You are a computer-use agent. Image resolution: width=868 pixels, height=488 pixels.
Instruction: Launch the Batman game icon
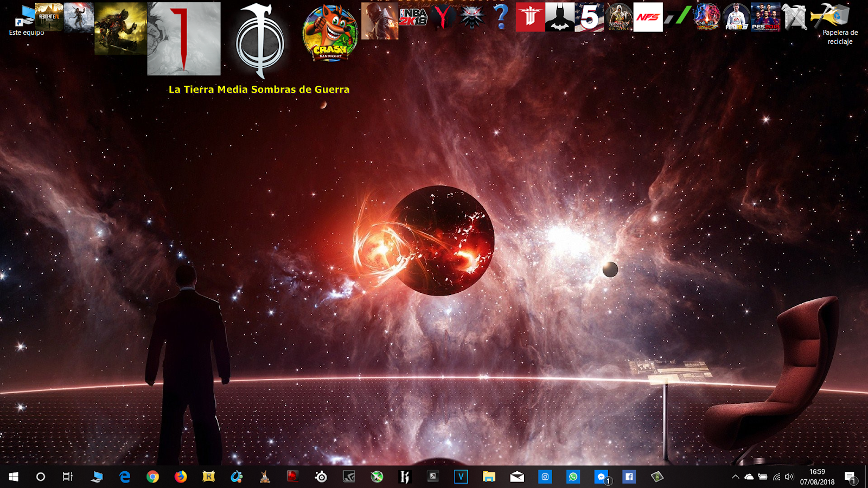(560, 17)
